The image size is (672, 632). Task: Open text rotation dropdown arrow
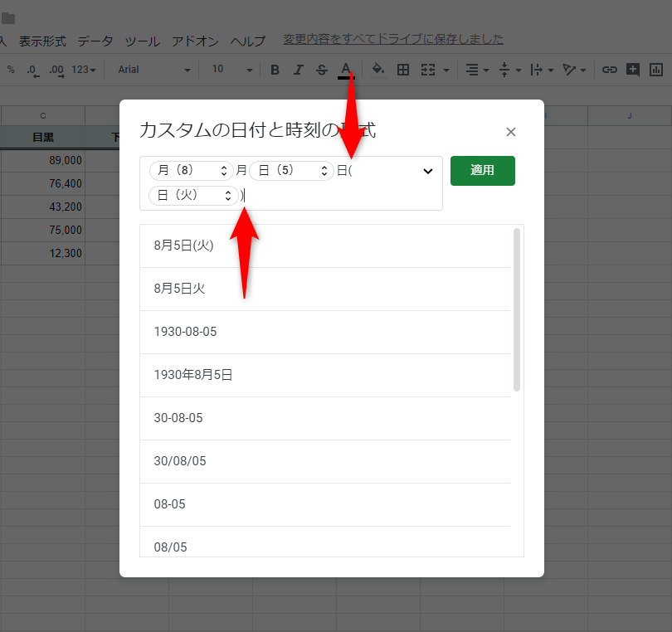[583, 70]
